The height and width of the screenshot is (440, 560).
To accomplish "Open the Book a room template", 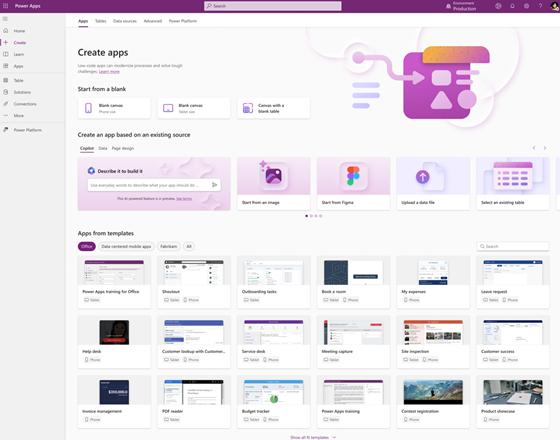I will click(353, 282).
